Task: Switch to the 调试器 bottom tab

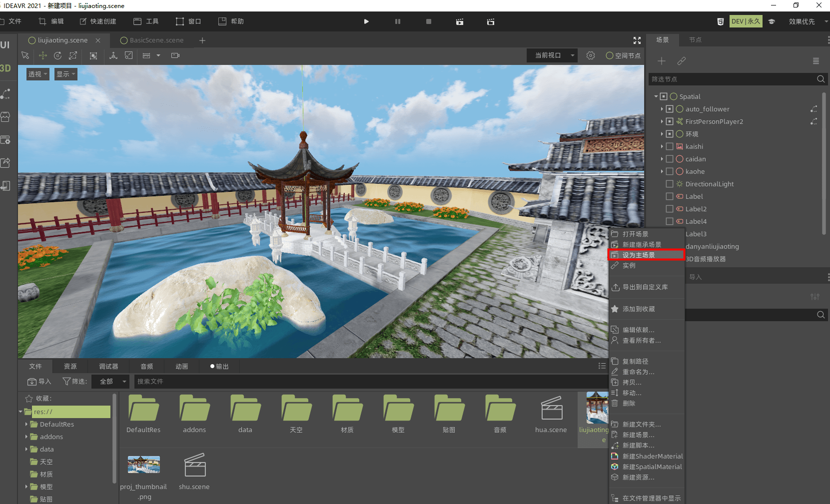Action: tap(108, 366)
